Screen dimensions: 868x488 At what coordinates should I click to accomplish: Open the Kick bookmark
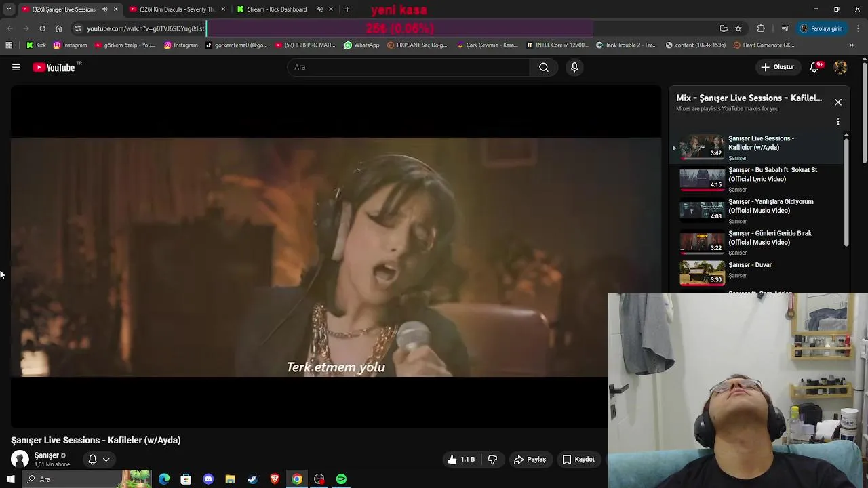point(36,45)
